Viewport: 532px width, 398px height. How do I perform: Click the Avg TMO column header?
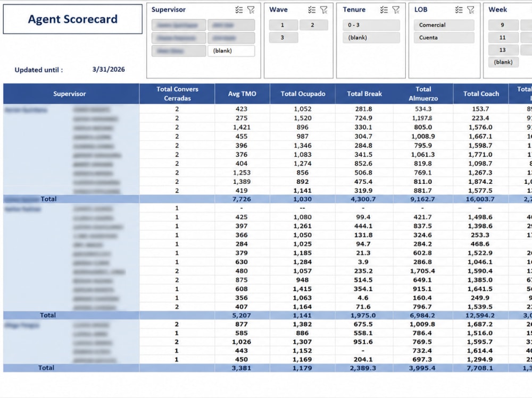242,94
